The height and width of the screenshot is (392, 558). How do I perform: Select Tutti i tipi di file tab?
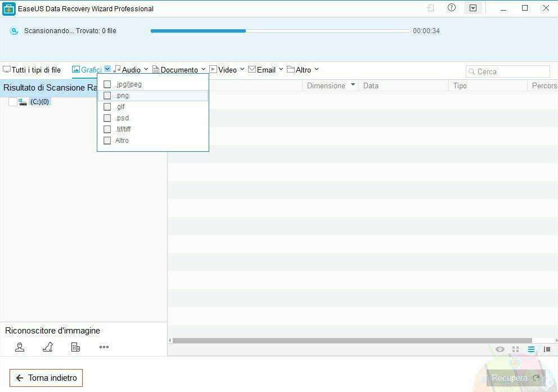point(32,70)
